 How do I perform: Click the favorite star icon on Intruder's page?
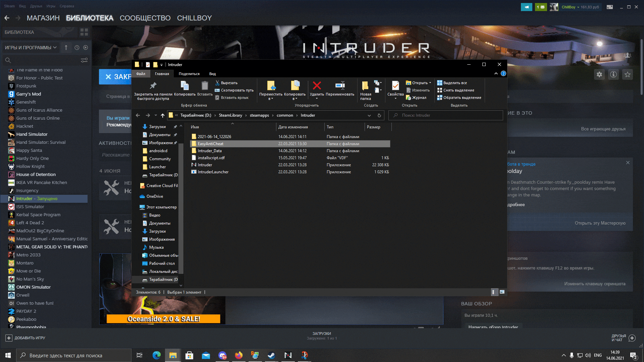[x=627, y=74]
